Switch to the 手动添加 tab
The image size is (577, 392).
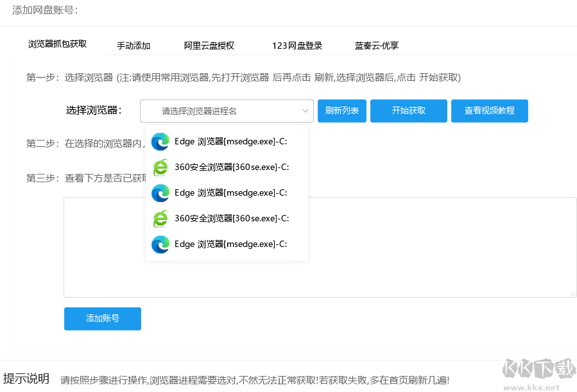133,46
